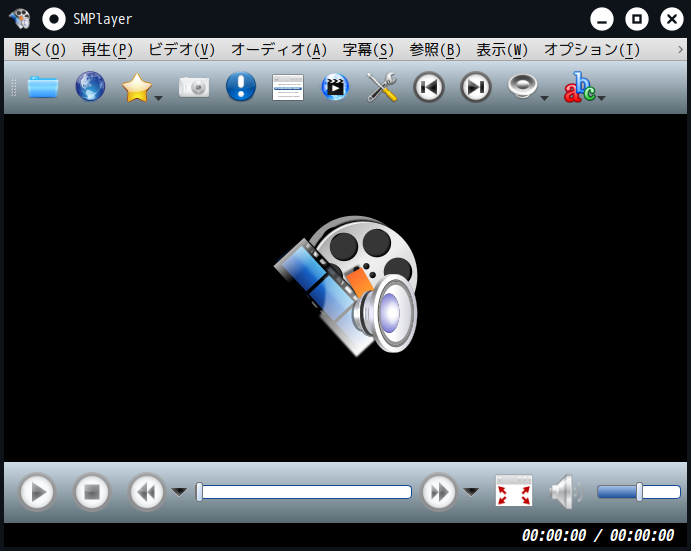This screenshot has width=691, height=551.
Task: Click the toolbar drag handle grip
Action: [x=13, y=87]
